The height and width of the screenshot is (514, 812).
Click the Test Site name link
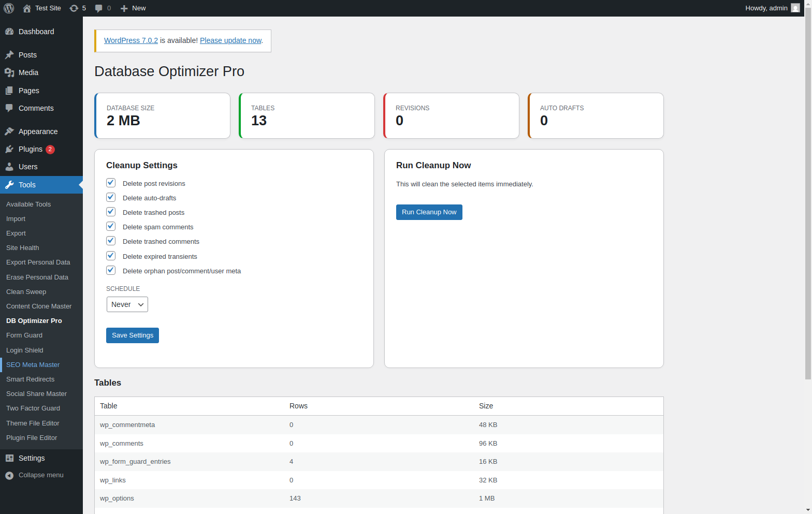pyautogui.click(x=48, y=8)
